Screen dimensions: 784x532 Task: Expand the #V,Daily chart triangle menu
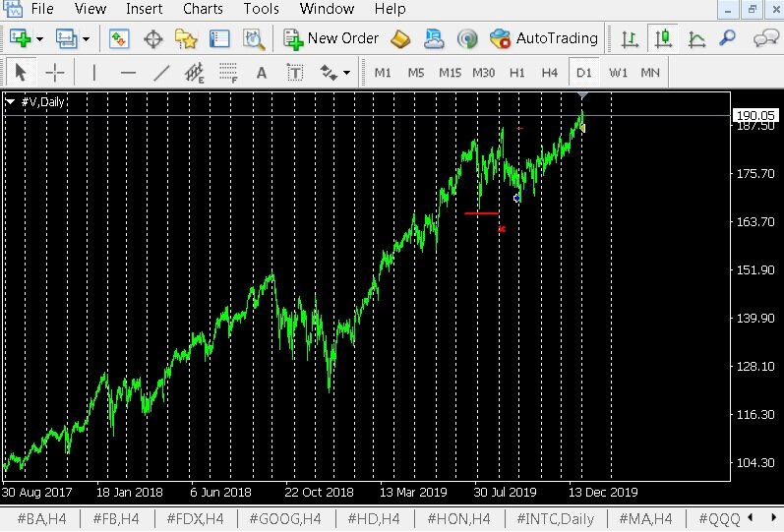pyautogui.click(x=10, y=102)
